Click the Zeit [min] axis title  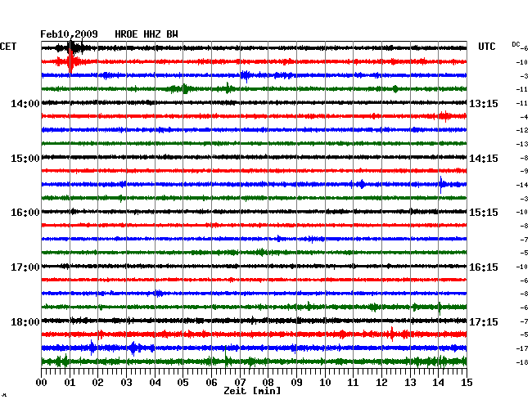(x=252, y=391)
